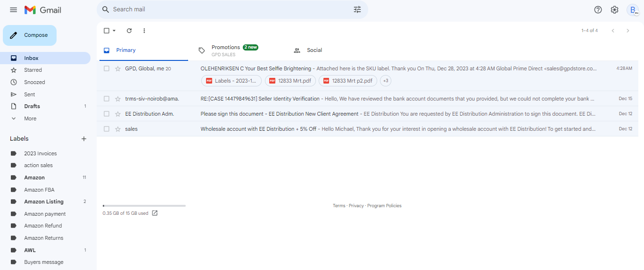Viewport: 644px width, 270px height.
Task: Open the Sent folder
Action: coord(45,94)
